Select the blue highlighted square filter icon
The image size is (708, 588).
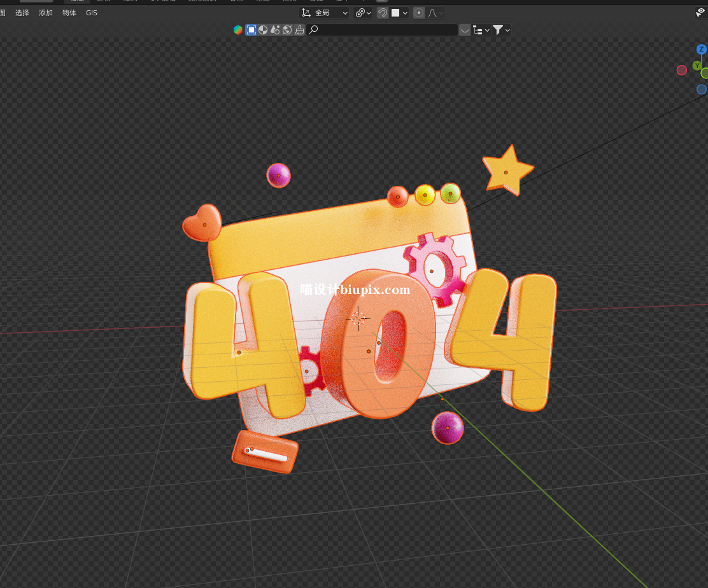[x=251, y=30]
